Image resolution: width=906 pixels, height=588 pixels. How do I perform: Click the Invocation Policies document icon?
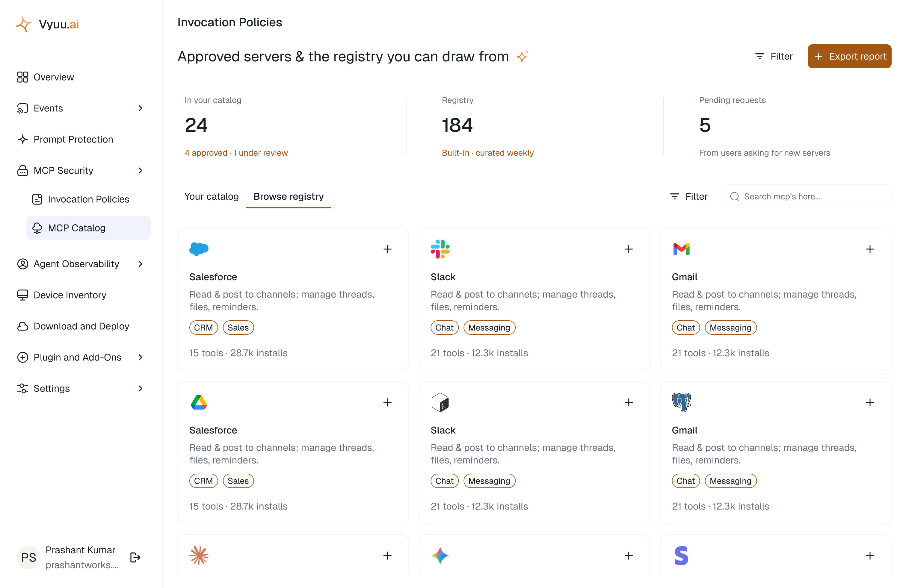pyautogui.click(x=37, y=199)
